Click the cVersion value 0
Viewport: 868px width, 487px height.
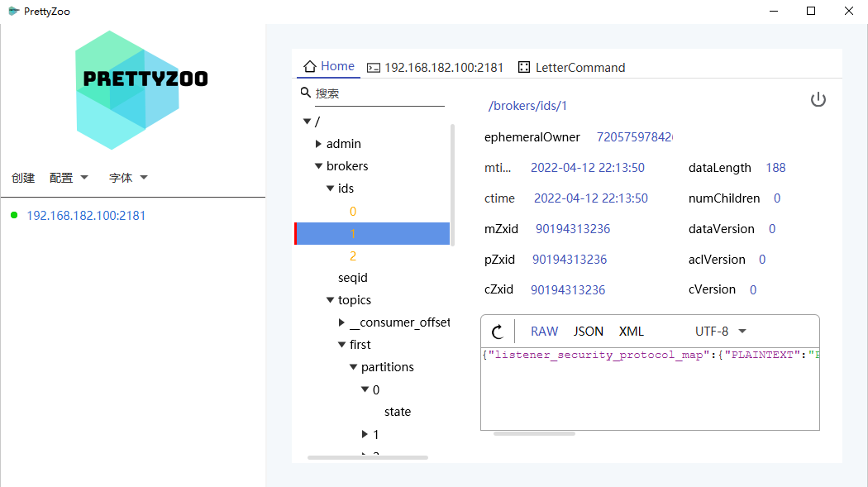click(753, 290)
